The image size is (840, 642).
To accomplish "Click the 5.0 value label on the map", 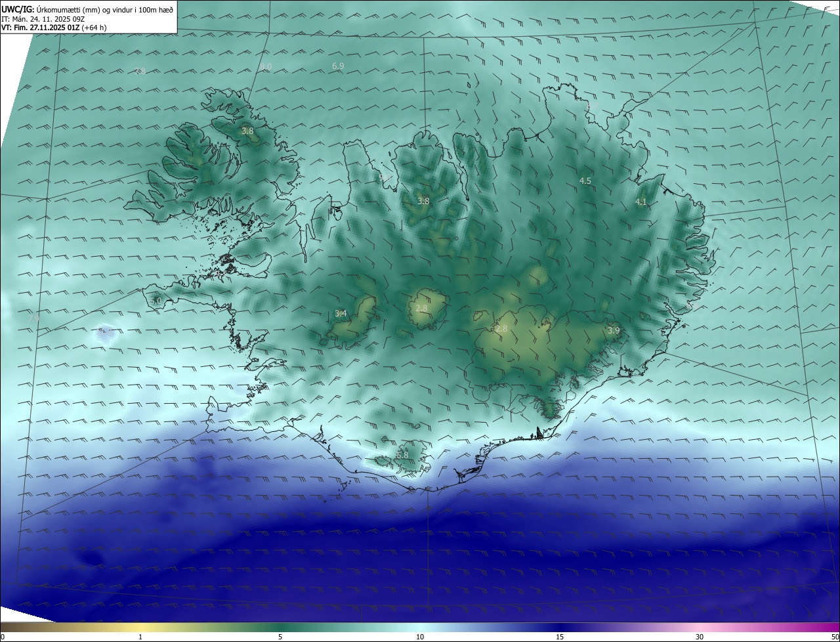I will (156, 301).
